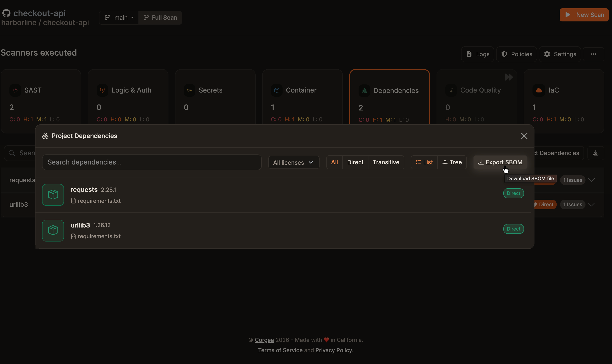Open Settings with gear icon

pyautogui.click(x=560, y=54)
